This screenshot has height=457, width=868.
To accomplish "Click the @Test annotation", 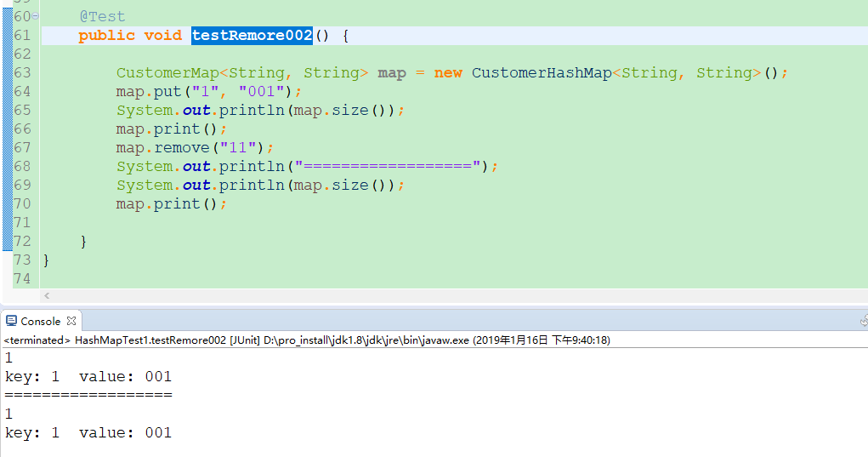I will (102, 17).
